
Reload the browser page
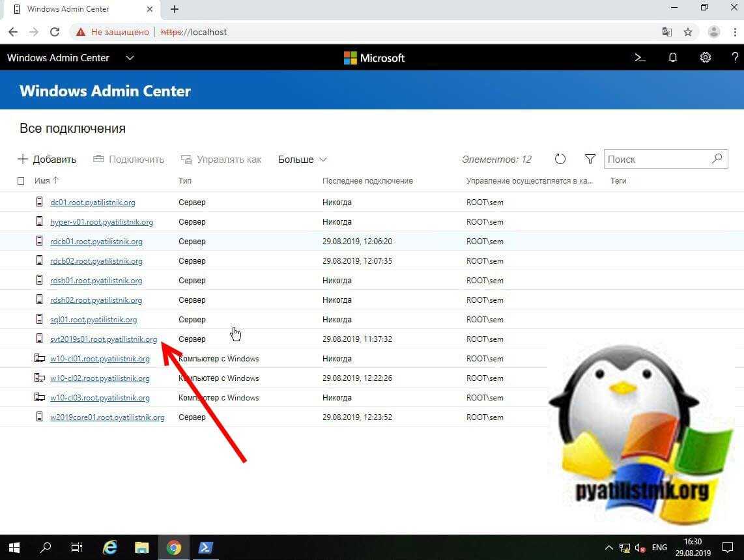pos(55,32)
